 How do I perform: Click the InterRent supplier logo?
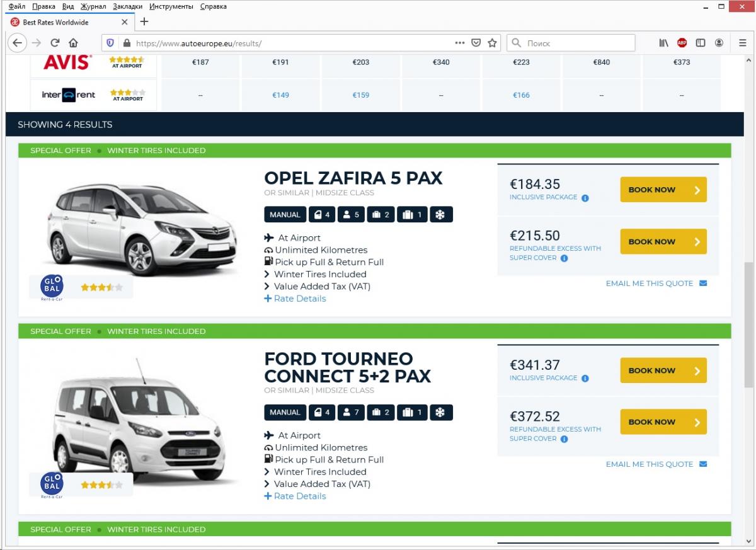pyautogui.click(x=69, y=95)
